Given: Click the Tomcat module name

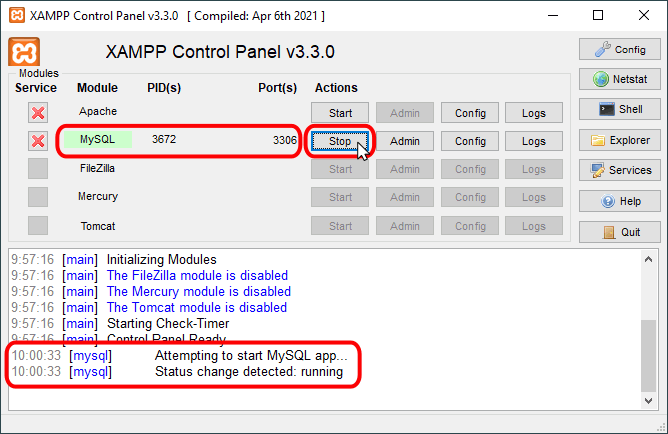Looking at the screenshot, I should coord(98,226).
